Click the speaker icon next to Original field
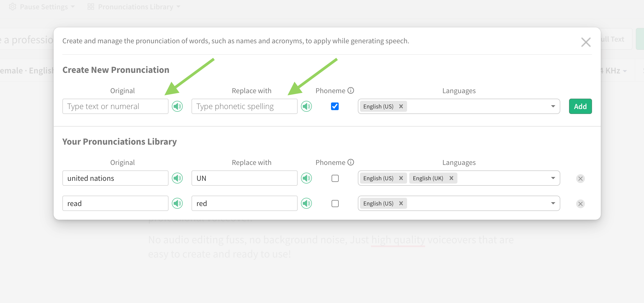The width and height of the screenshot is (644, 303). coord(177,106)
